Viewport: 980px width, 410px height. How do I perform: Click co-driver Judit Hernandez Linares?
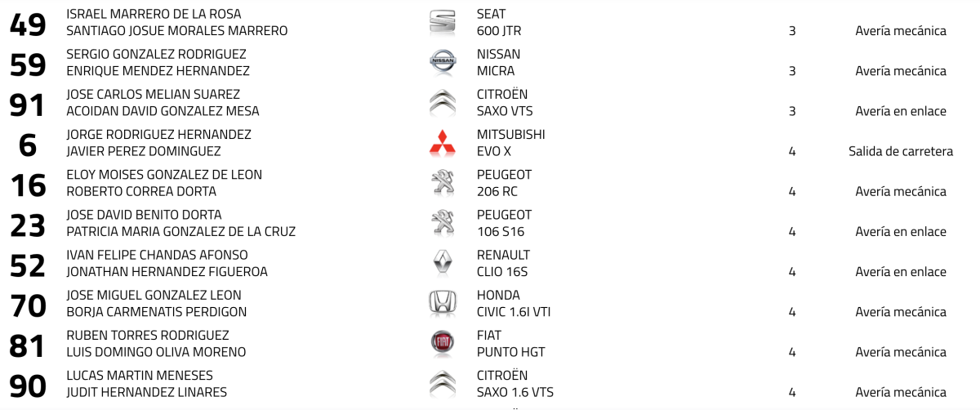[x=146, y=393]
